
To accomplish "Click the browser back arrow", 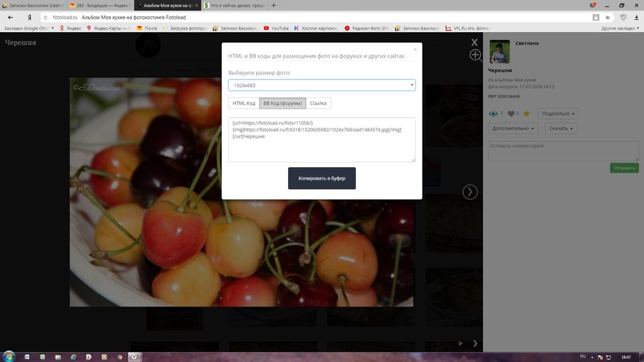I will click(11, 18).
